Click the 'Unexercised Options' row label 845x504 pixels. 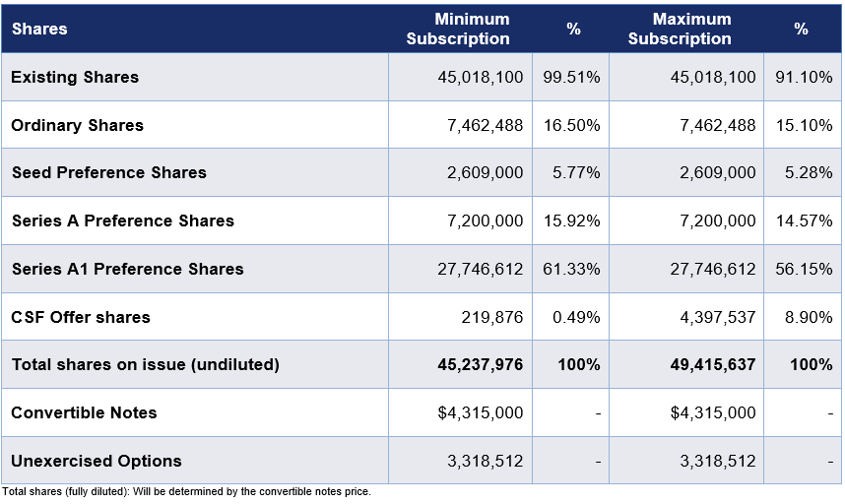(x=97, y=461)
